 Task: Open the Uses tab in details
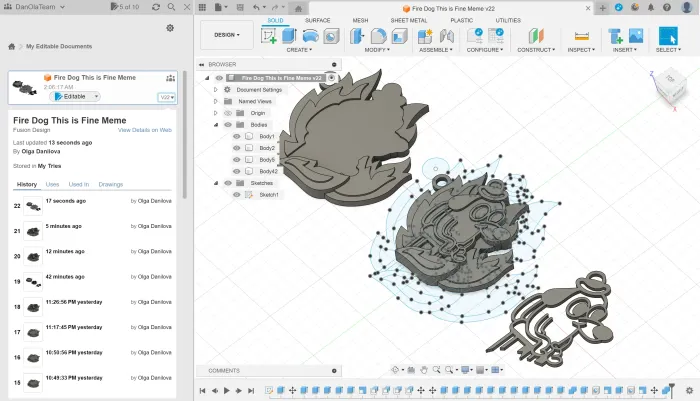point(52,184)
